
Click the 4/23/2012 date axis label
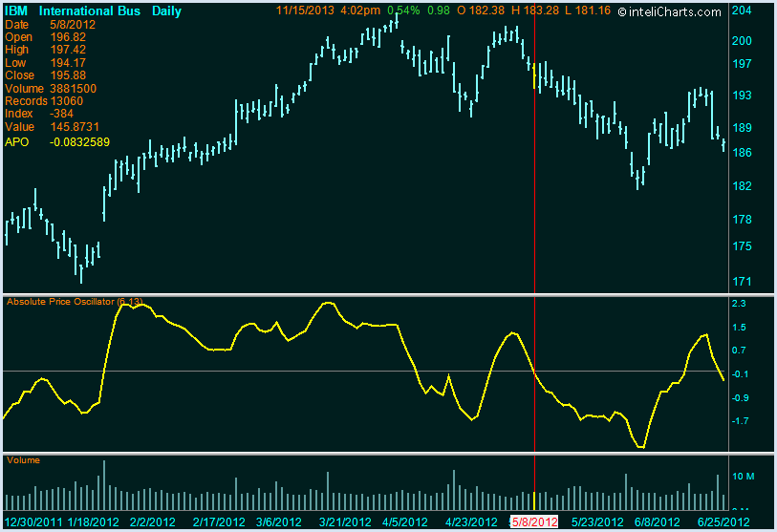pos(471,522)
